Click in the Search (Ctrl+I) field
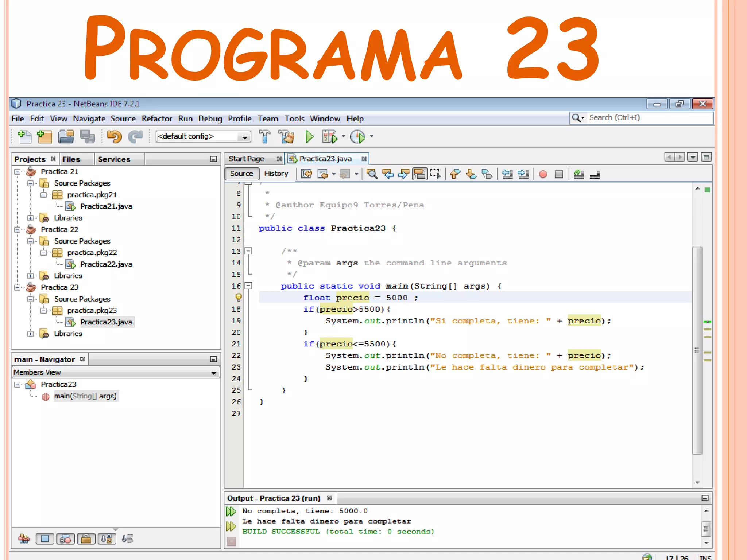 tap(641, 118)
